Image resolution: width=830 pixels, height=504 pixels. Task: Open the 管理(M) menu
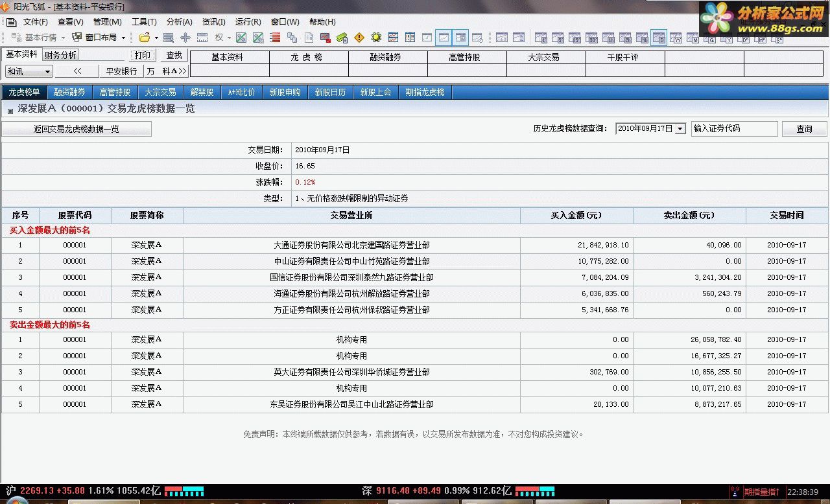pos(107,22)
